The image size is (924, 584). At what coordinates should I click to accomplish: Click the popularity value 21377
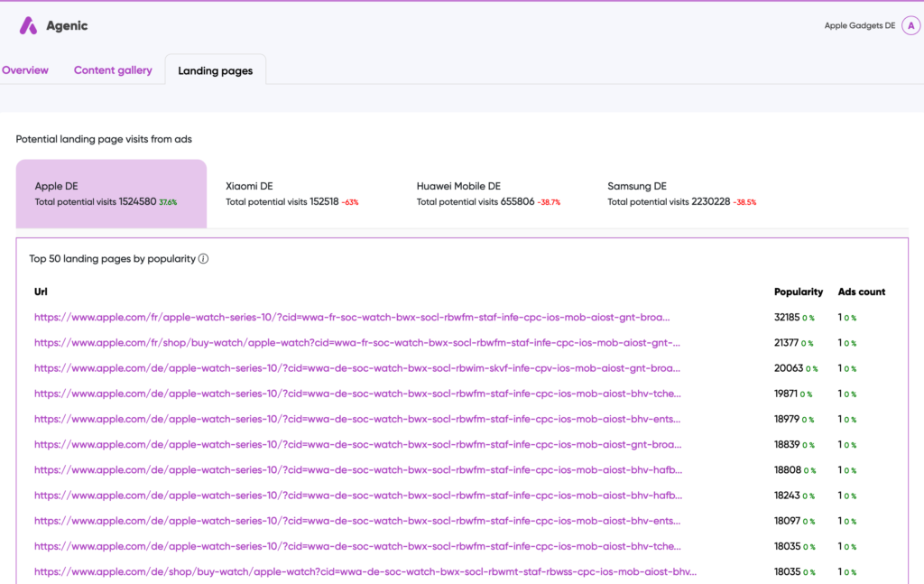click(x=786, y=342)
